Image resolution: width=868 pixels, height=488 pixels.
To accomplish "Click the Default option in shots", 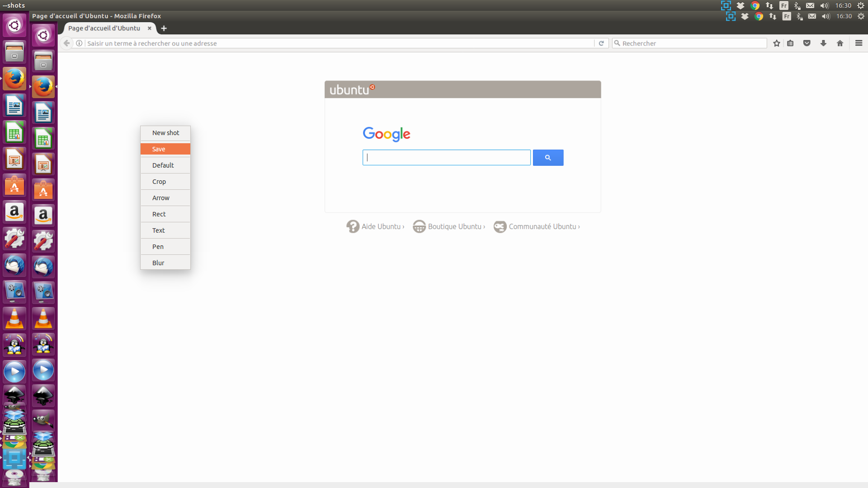I will [165, 165].
